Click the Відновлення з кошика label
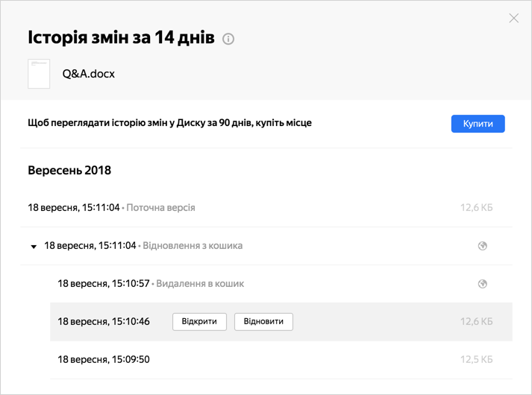Viewport: 532px width, 395px height. pyautogui.click(x=193, y=246)
